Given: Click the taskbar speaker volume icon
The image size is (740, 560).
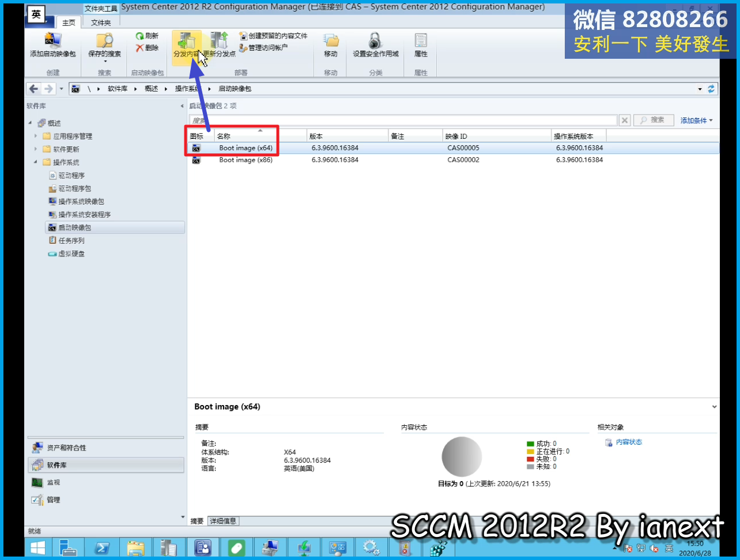Looking at the screenshot, I should coord(654,548).
